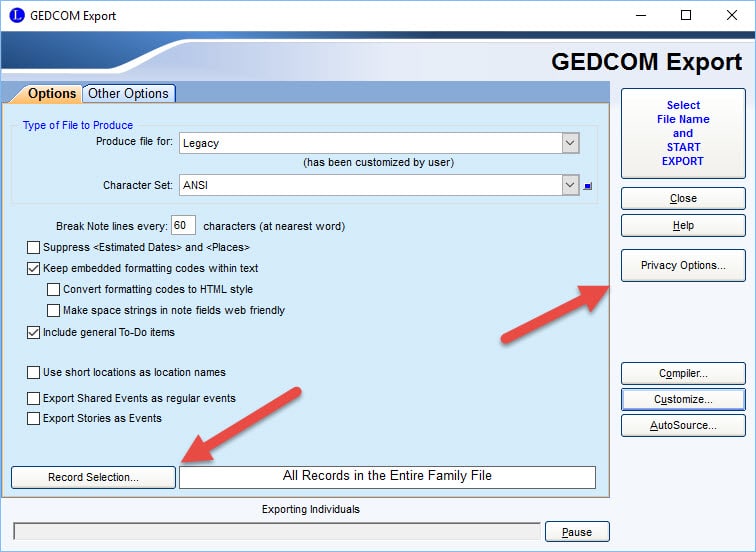
Task: Click the Break Note lines character count field
Action: 184,226
